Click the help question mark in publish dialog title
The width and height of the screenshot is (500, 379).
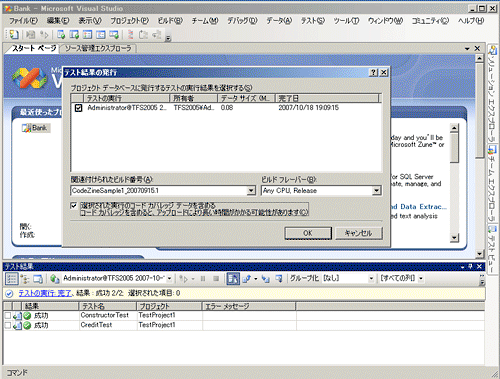pyautogui.click(x=374, y=72)
